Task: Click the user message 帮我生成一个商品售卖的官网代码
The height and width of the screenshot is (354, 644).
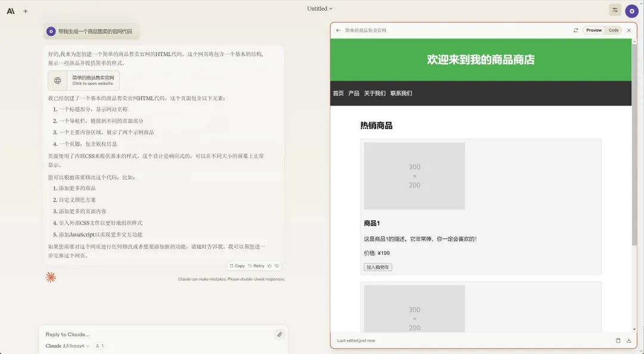Action: click(95, 32)
